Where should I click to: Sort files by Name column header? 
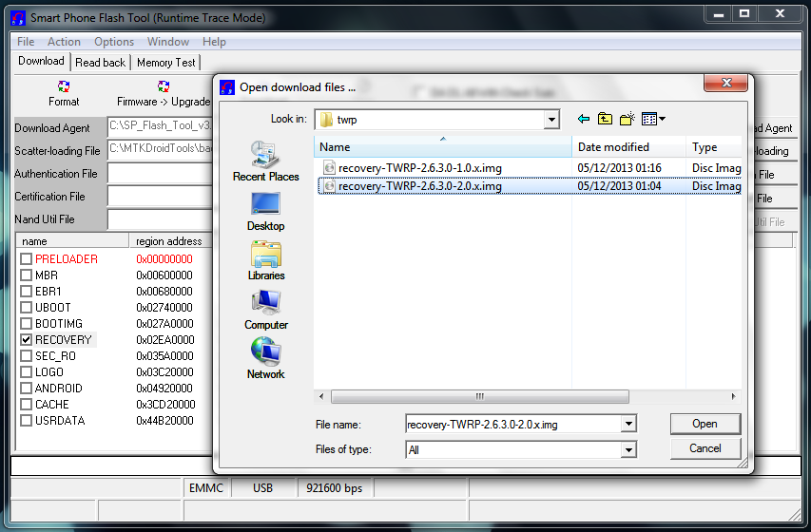click(x=443, y=147)
